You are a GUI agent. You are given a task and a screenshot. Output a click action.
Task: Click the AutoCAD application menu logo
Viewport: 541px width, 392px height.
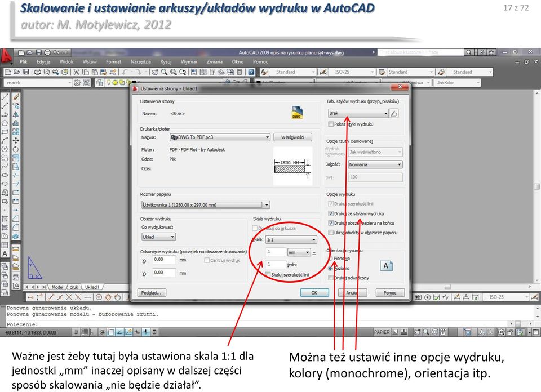pos(6,56)
